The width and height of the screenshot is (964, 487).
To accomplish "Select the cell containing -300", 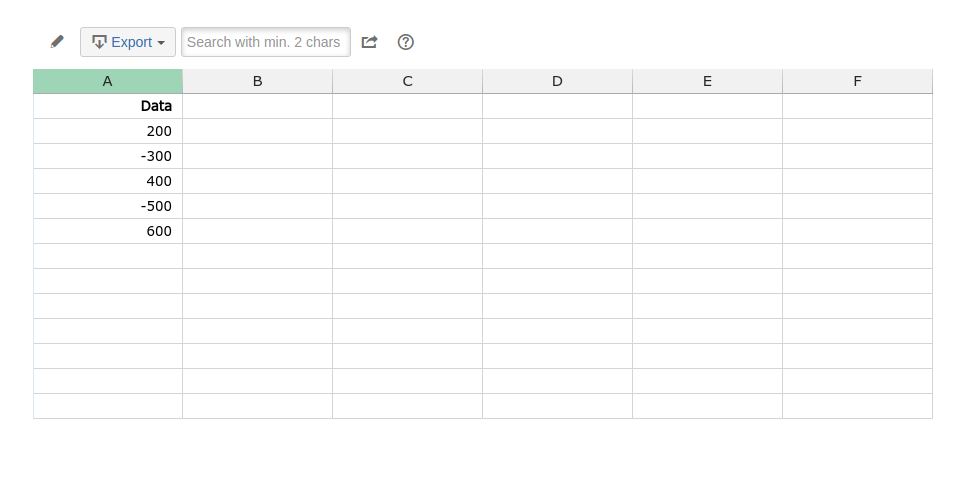I will pyautogui.click(x=108, y=156).
